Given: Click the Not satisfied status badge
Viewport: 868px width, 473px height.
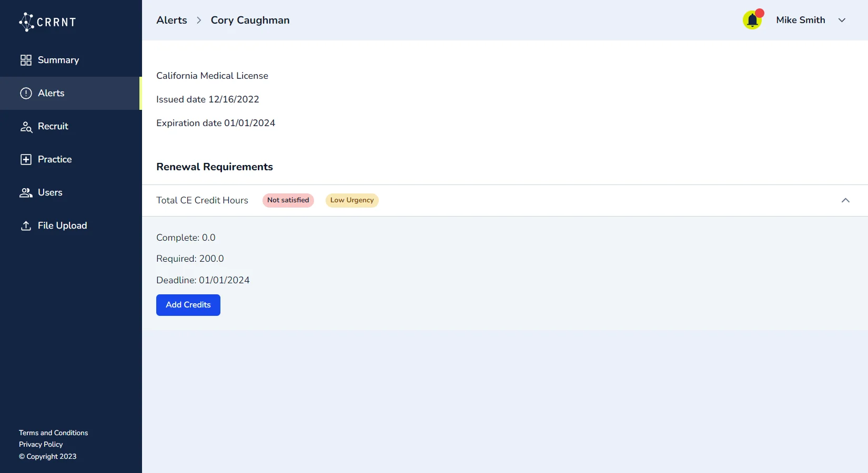Looking at the screenshot, I should 288,200.
